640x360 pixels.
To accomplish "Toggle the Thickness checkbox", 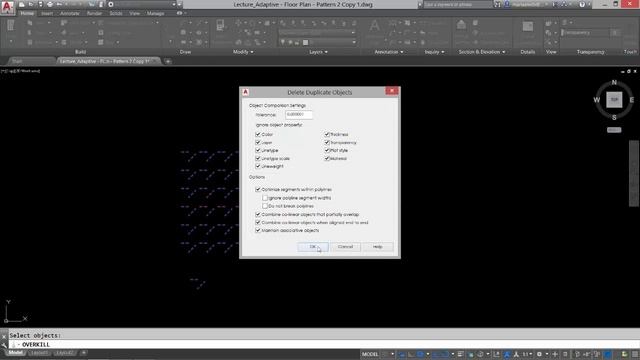I will point(327,134).
